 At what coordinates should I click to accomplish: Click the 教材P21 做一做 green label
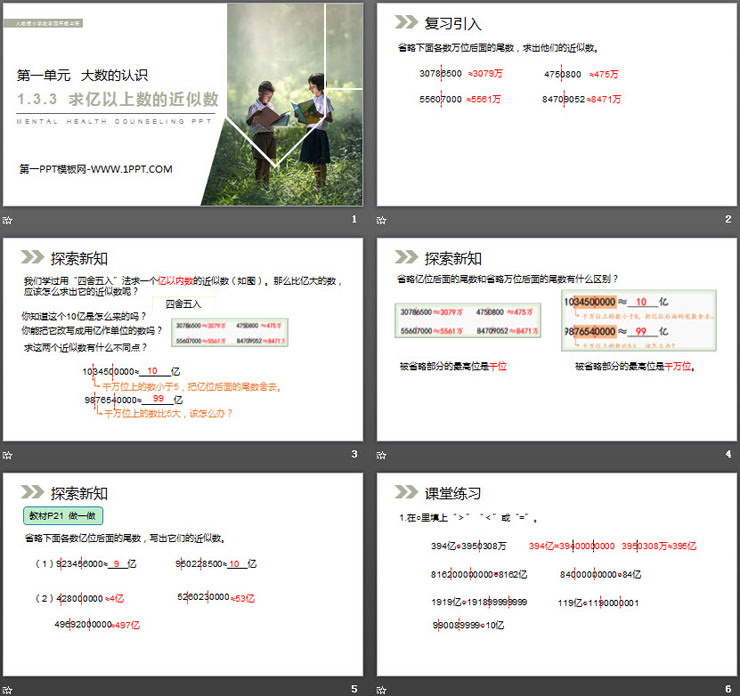click(57, 516)
